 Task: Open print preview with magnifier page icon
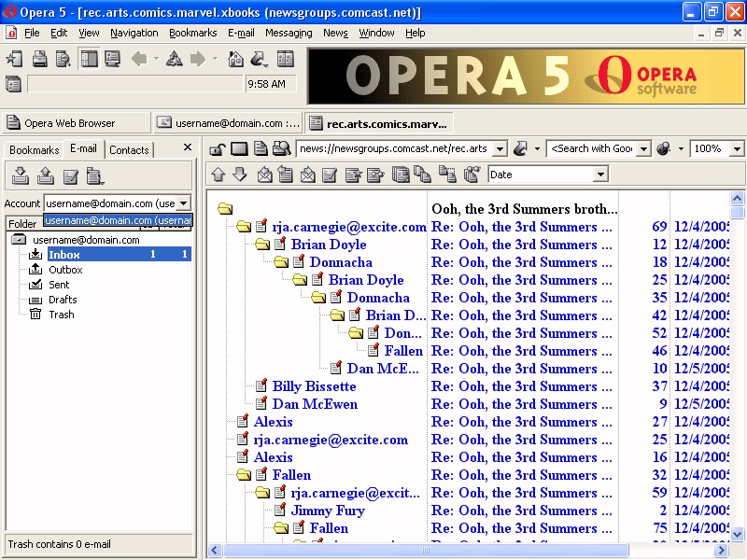pyautogui.click(x=63, y=59)
